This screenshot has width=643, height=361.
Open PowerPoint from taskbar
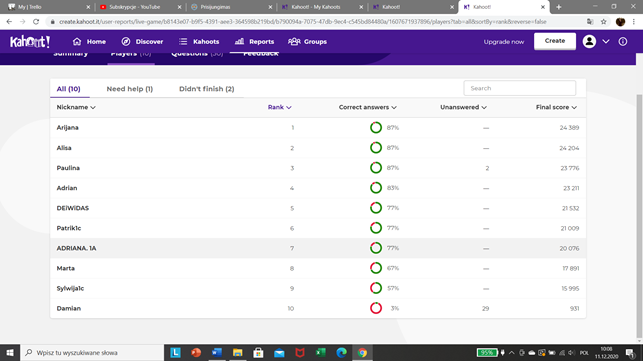[x=196, y=352]
